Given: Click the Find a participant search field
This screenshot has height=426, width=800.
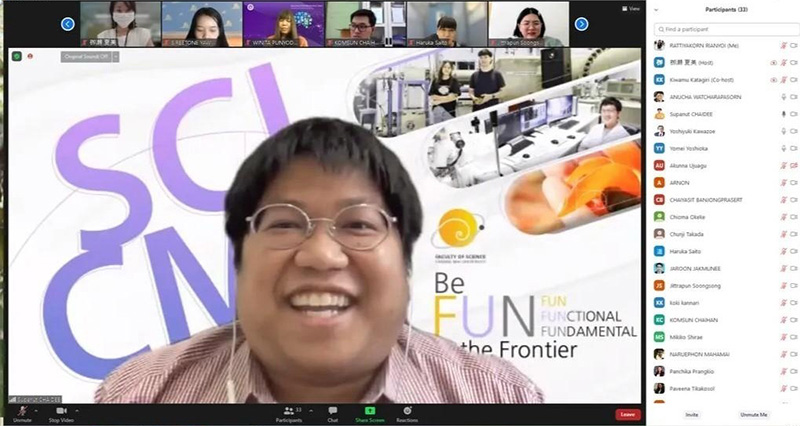Looking at the screenshot, I should pyautogui.click(x=727, y=30).
